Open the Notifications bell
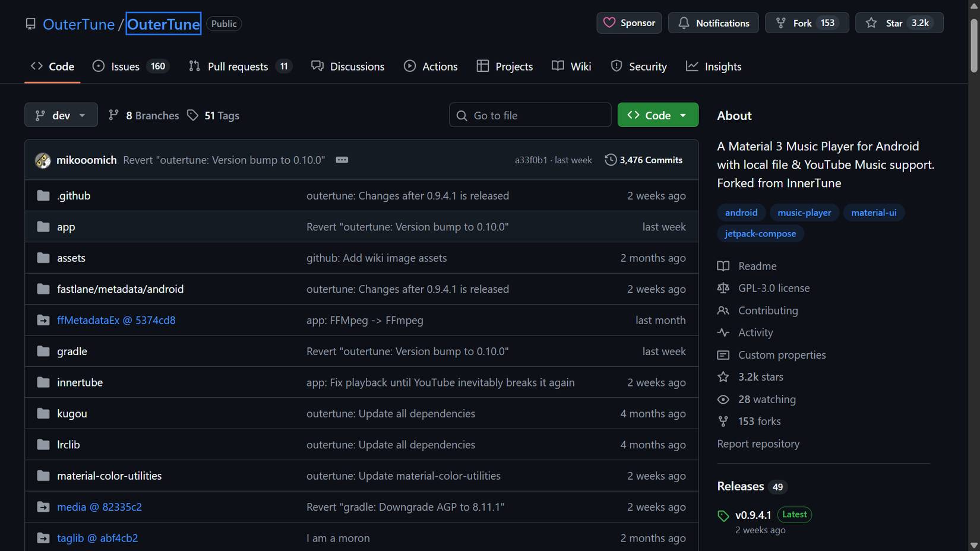The width and height of the screenshot is (980, 551). click(684, 23)
